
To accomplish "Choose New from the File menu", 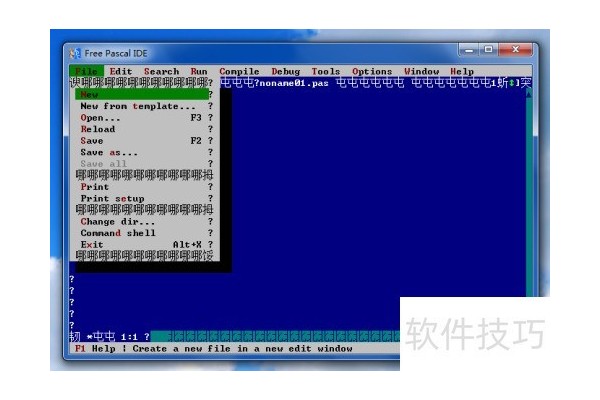I will (142, 94).
